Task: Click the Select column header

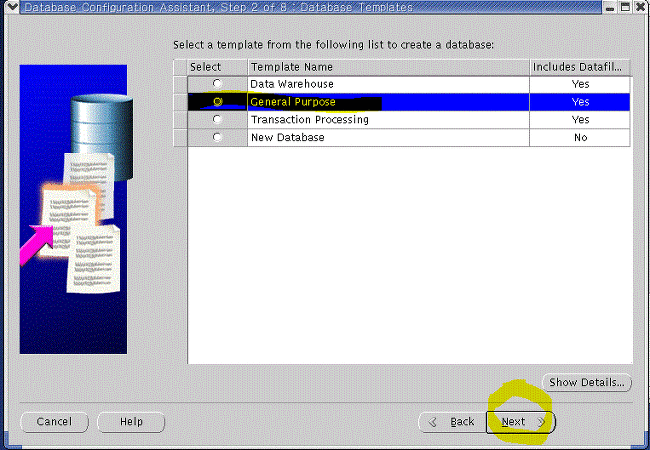Action: [217, 67]
